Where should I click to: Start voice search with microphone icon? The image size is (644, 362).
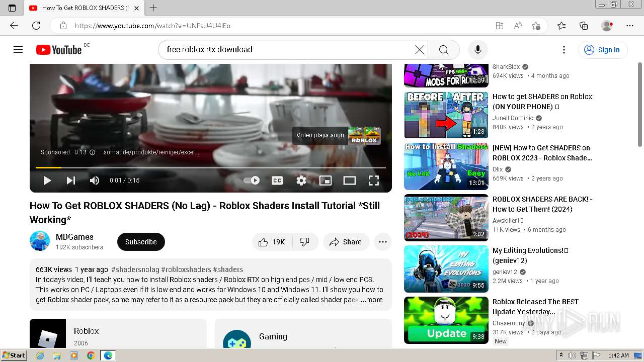point(478,49)
